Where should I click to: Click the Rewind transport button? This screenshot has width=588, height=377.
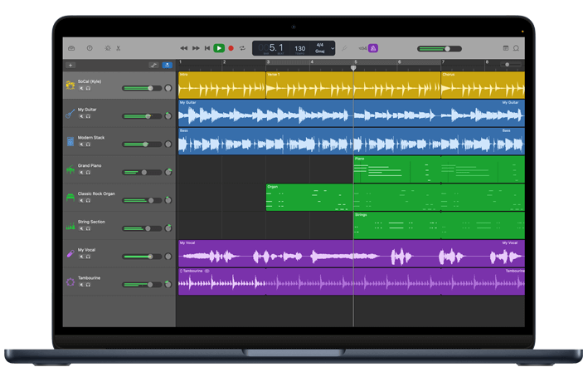184,48
